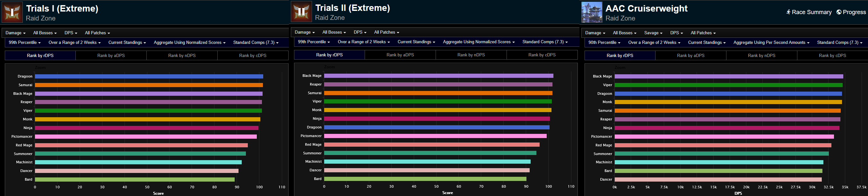Select Rank by cDPS tab in AAC Cruiserweight
This screenshot has width=868, height=196.
coord(832,55)
